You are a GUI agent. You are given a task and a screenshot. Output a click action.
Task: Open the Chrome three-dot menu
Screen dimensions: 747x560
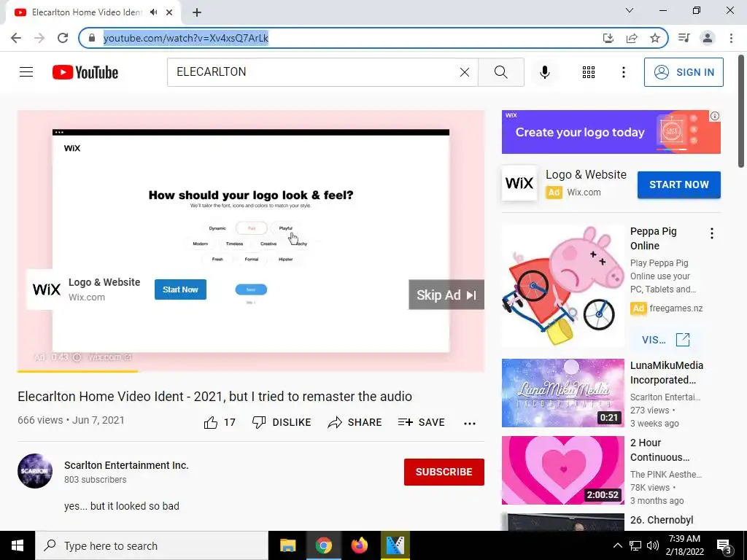pyautogui.click(x=731, y=38)
